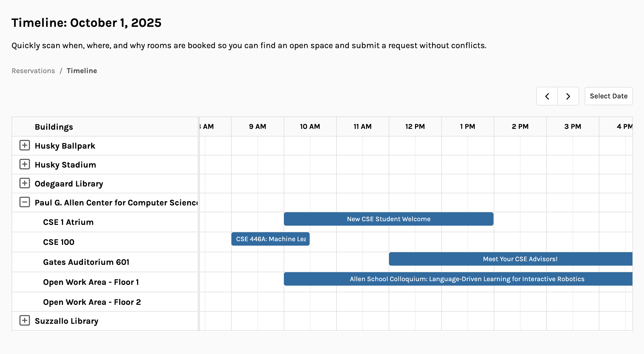Go to next day with right chevron
The image size is (644, 354).
tap(568, 96)
